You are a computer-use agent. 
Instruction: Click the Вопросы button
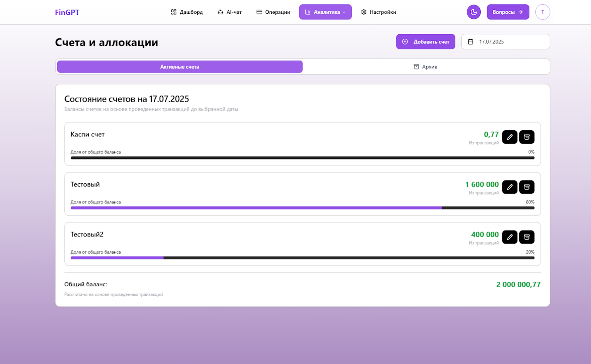(508, 12)
